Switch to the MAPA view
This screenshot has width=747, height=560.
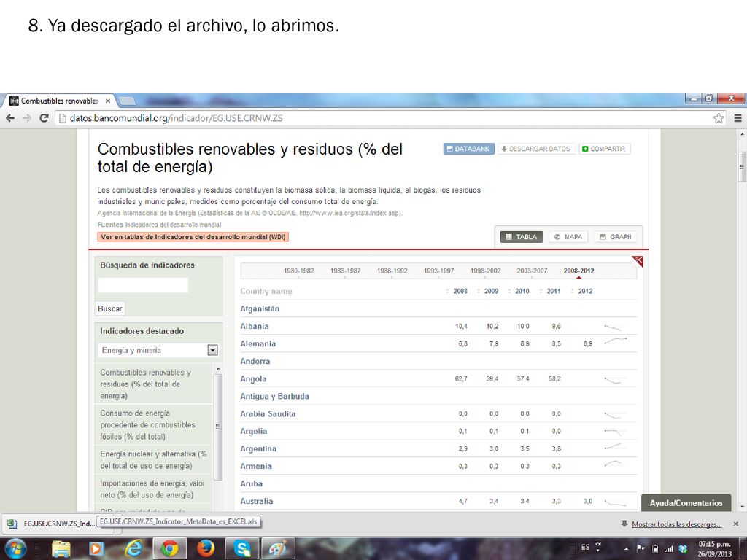pyautogui.click(x=568, y=237)
